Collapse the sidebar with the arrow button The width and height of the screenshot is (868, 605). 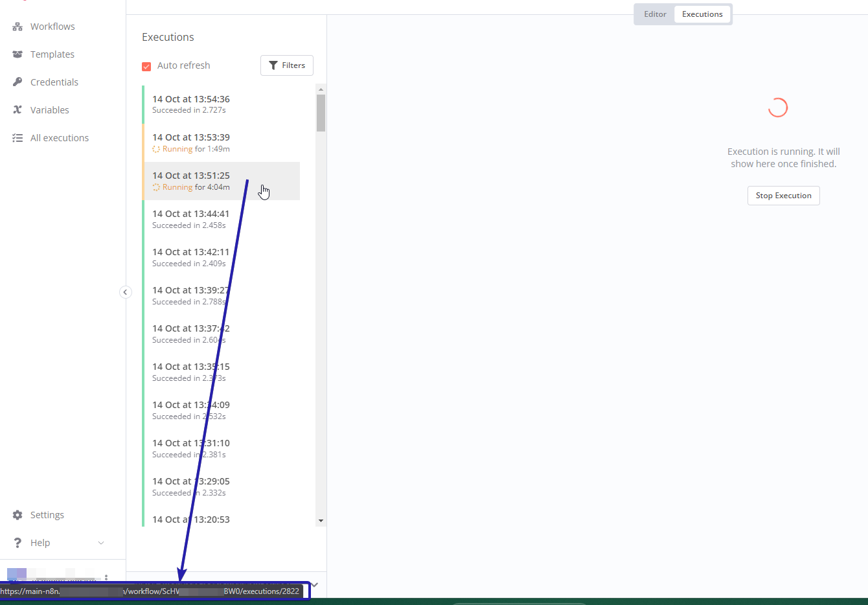(x=126, y=292)
